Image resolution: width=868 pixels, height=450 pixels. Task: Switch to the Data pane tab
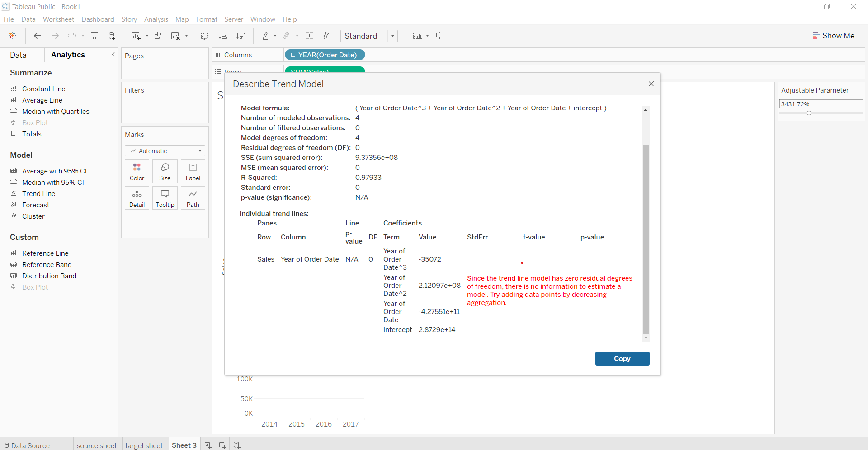pos(19,55)
